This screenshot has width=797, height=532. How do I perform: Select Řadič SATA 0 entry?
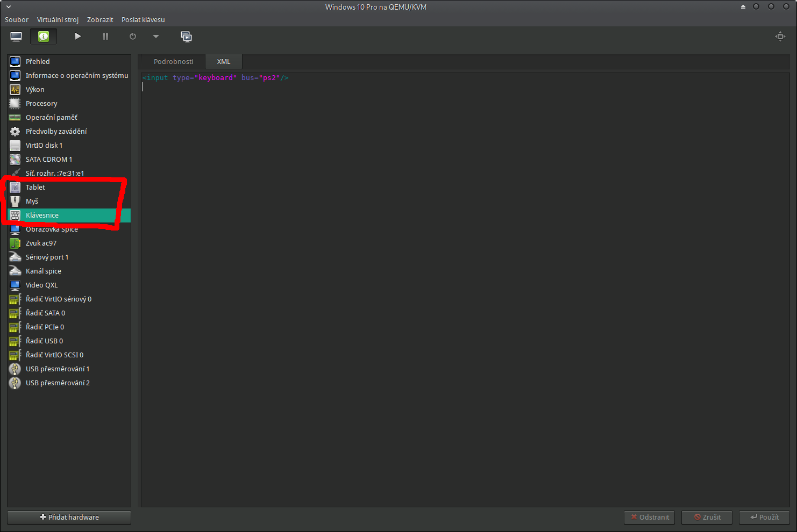(x=69, y=313)
